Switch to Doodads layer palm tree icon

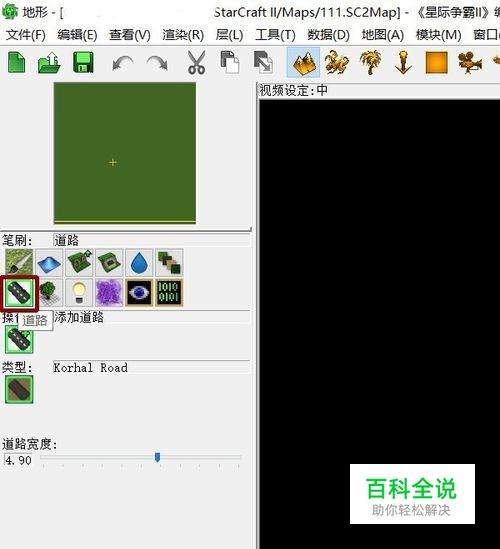coord(371,63)
